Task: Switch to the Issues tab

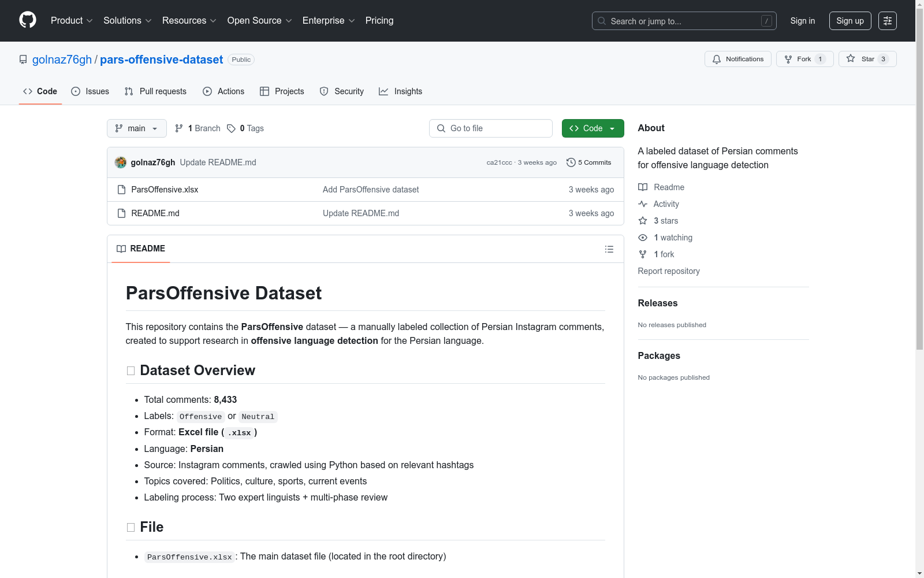Action: tap(90, 91)
